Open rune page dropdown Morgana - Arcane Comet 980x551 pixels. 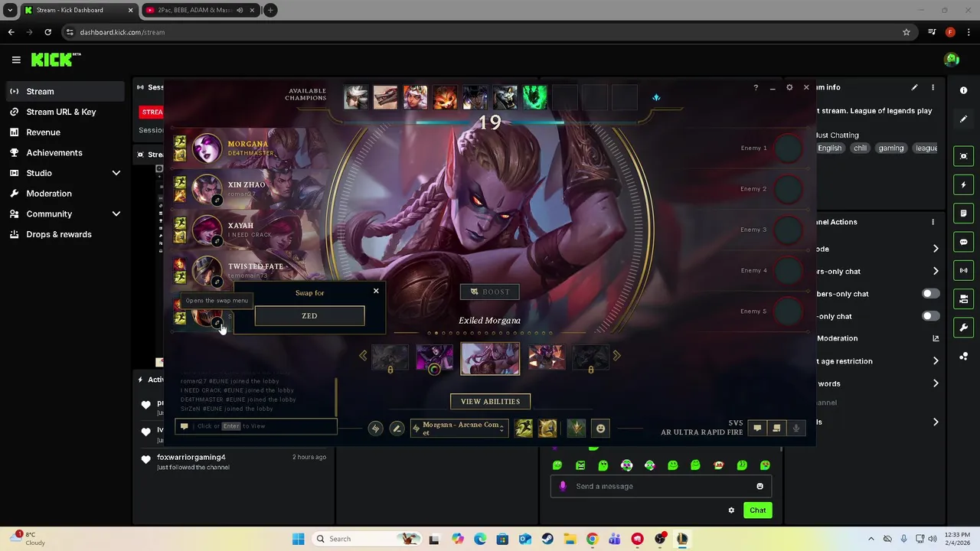coord(459,429)
